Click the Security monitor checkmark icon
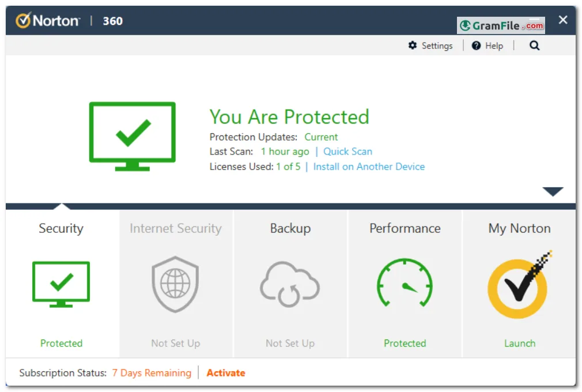Screen dimensions: 582x392 click(x=61, y=284)
